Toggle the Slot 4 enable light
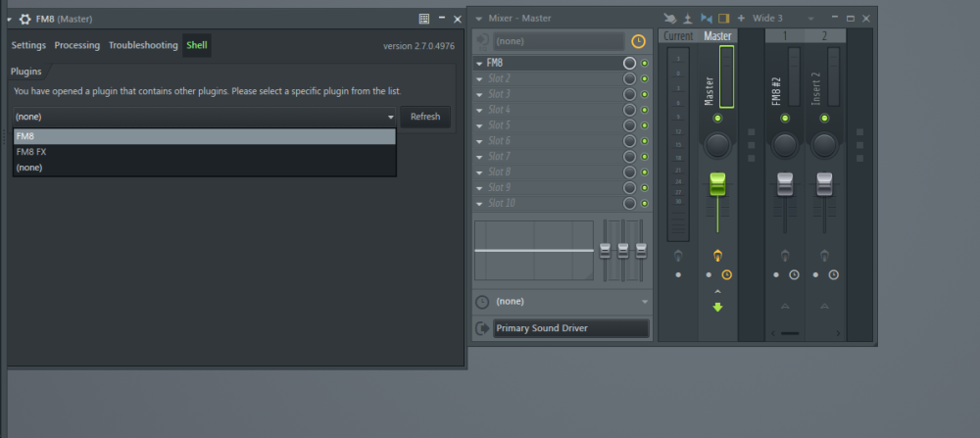The width and height of the screenshot is (980, 438). [645, 110]
